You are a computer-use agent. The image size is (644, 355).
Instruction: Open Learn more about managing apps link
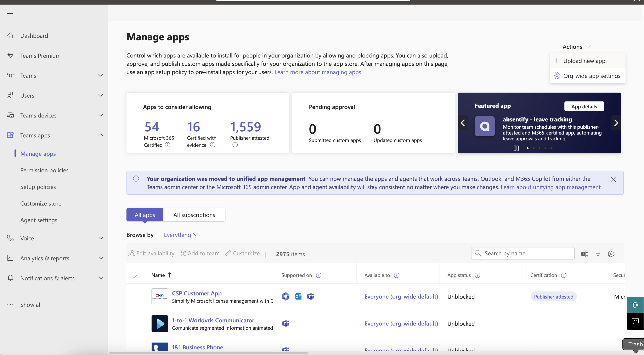click(x=318, y=72)
